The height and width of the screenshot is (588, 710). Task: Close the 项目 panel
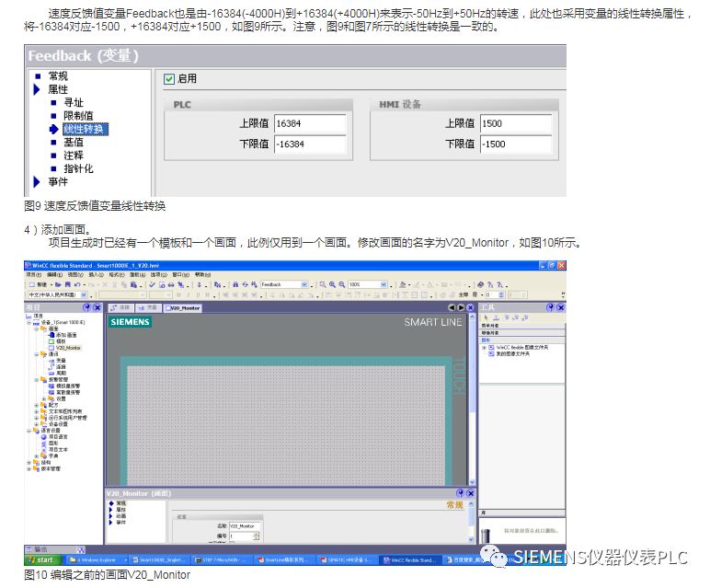97,307
